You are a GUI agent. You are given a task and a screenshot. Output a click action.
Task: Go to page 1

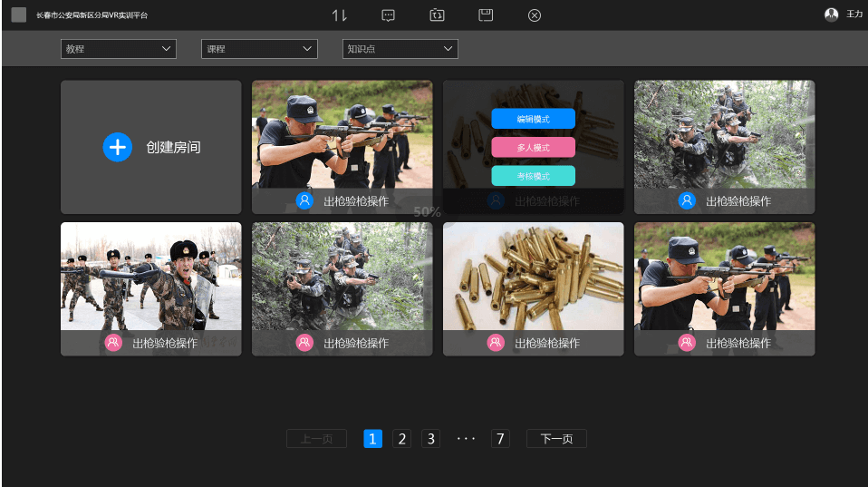tap(372, 439)
